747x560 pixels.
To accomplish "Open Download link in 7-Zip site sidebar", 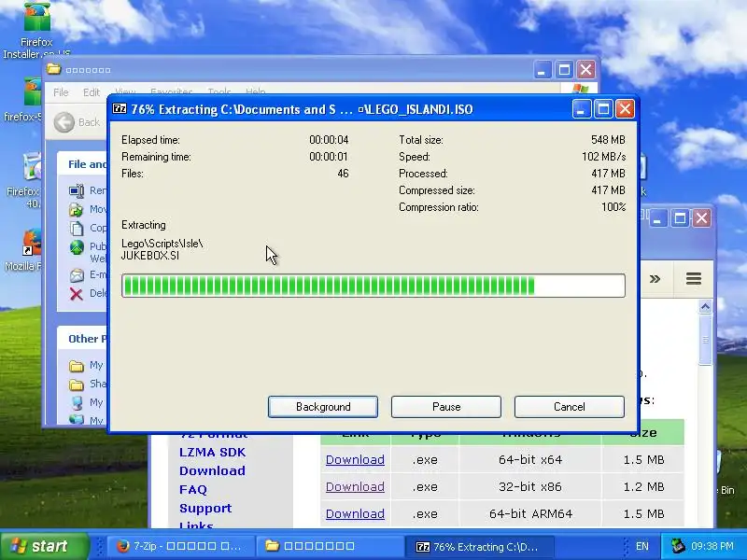I will (x=213, y=471).
